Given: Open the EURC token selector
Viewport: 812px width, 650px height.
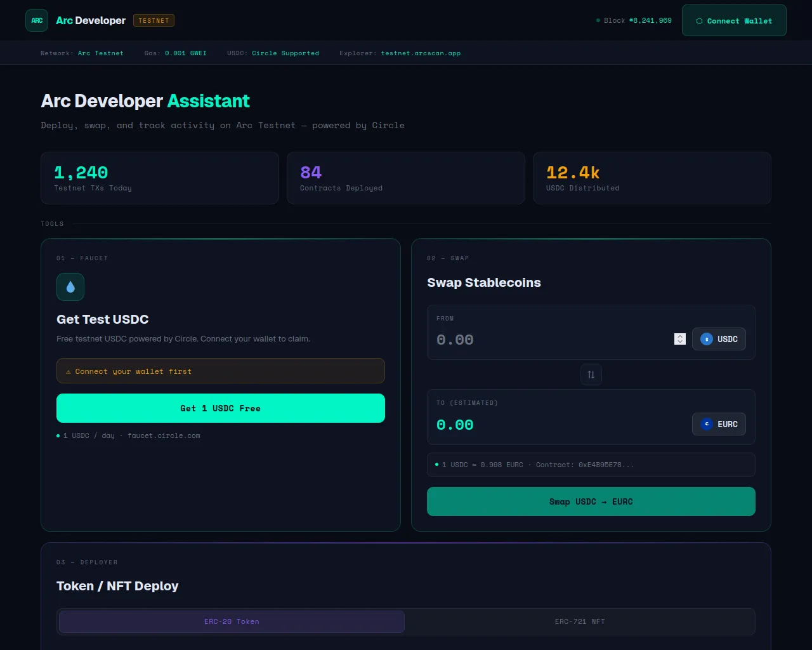Looking at the screenshot, I should point(719,424).
